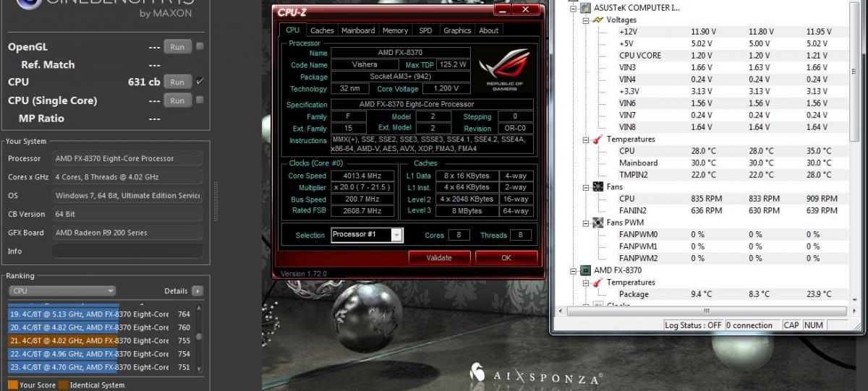Open the Processor #1 selection dropdown
This screenshot has width=868, height=391.
coord(396,235)
